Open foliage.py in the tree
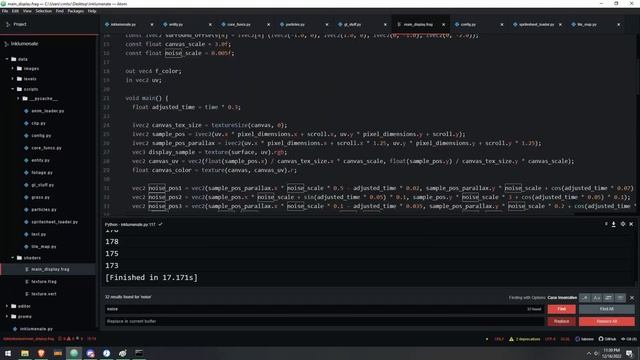 [x=42, y=173]
